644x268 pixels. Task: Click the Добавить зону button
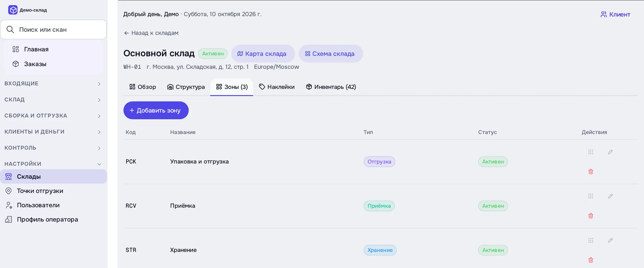click(156, 110)
